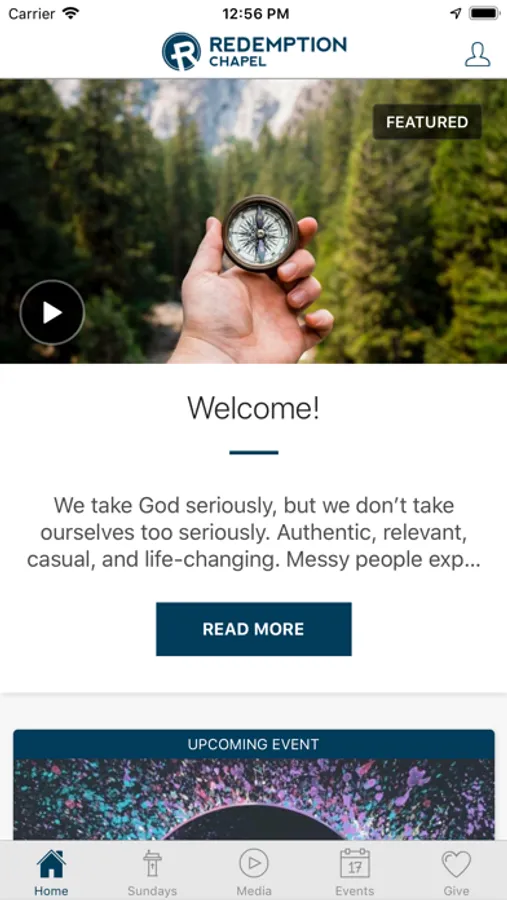The height and width of the screenshot is (900, 507).
Task: Tap the truncated welcome description text
Action: click(x=254, y=533)
